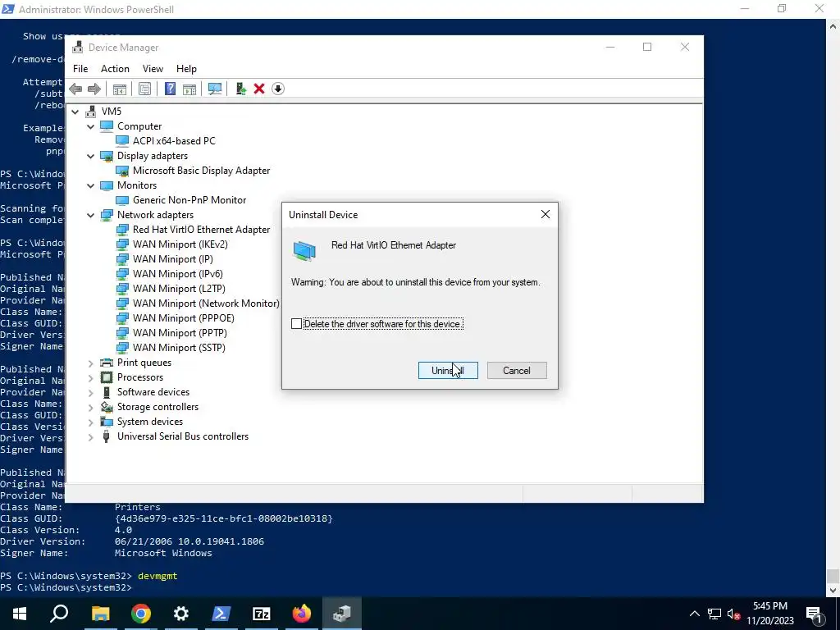Open 7-Zip from taskbar
840x630 pixels.
(262, 614)
